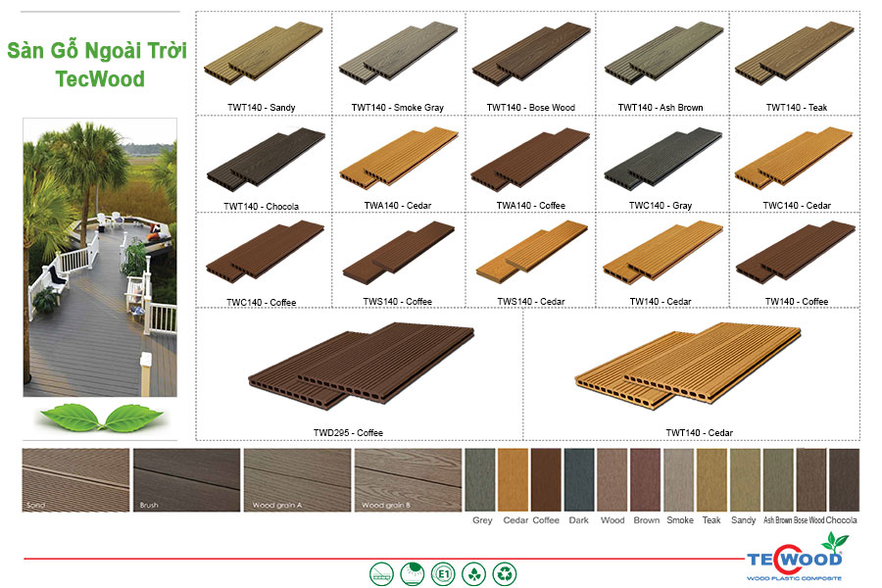Click the 'Sàn Gỗ Ngoài Trời TecWood' heading
This screenshot has height=588, width=882.
[97, 64]
